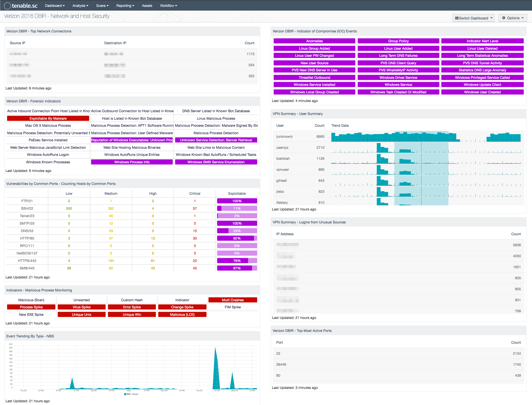Open the Reporting menu

click(x=125, y=6)
